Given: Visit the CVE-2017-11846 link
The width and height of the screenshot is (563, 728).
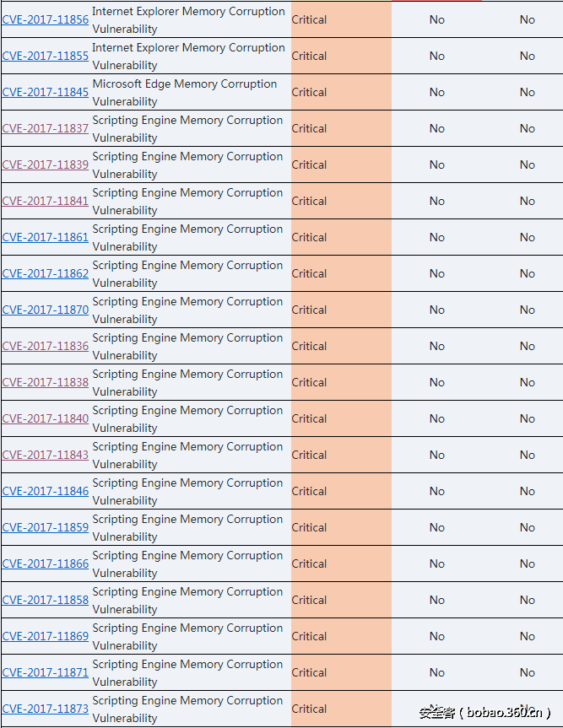Looking at the screenshot, I should pyautogui.click(x=45, y=492).
